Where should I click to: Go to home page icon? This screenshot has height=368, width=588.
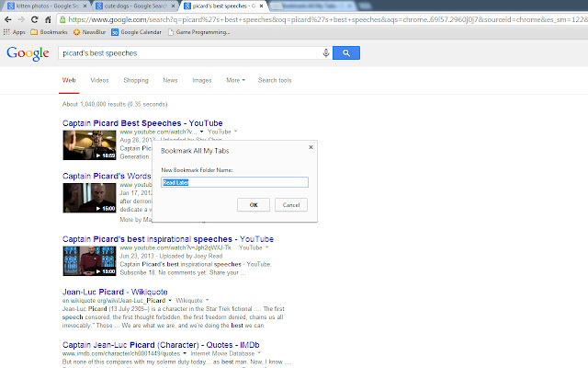[48, 19]
